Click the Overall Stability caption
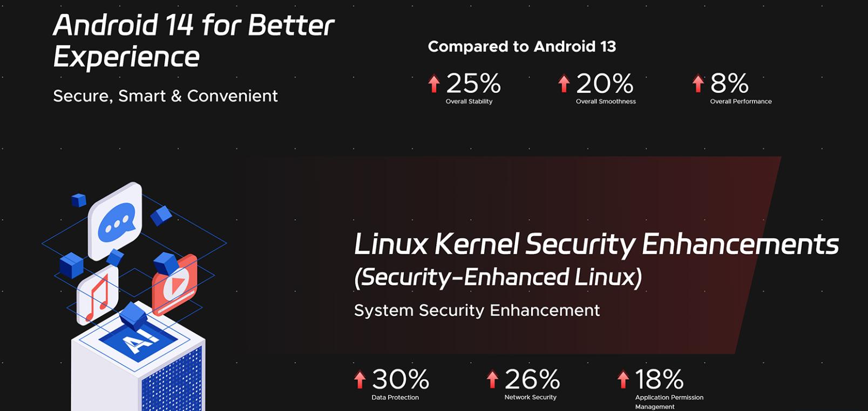The width and height of the screenshot is (868, 411). click(469, 101)
